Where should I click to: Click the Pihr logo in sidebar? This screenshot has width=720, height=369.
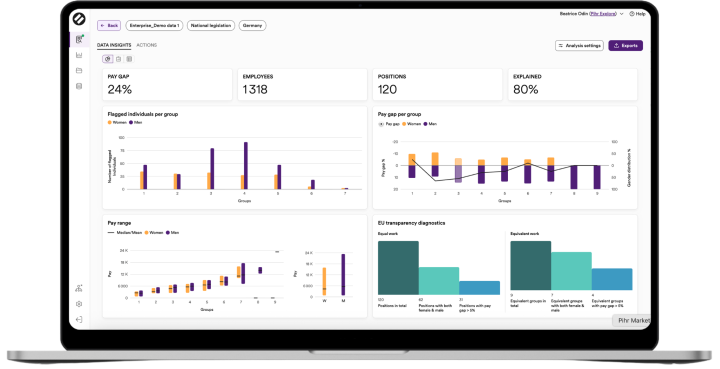click(79, 19)
